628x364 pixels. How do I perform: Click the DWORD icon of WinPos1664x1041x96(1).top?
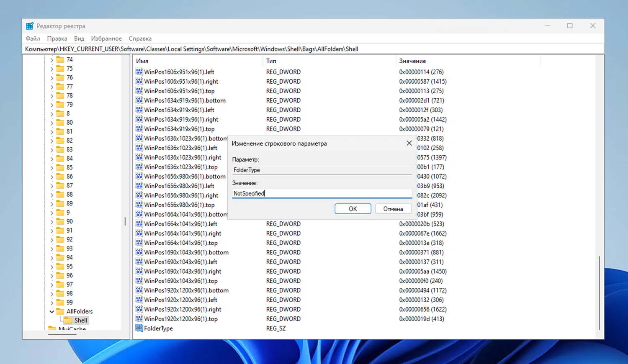click(139, 243)
